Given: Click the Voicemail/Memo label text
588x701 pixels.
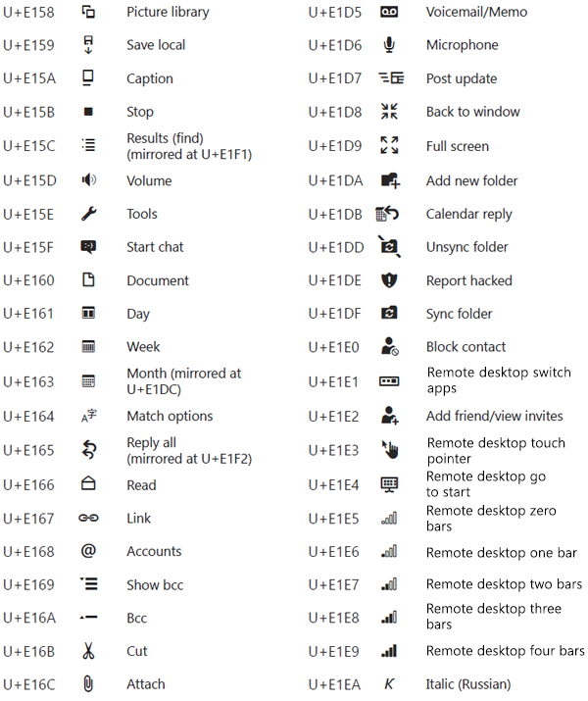Looking at the screenshot, I should [476, 13].
